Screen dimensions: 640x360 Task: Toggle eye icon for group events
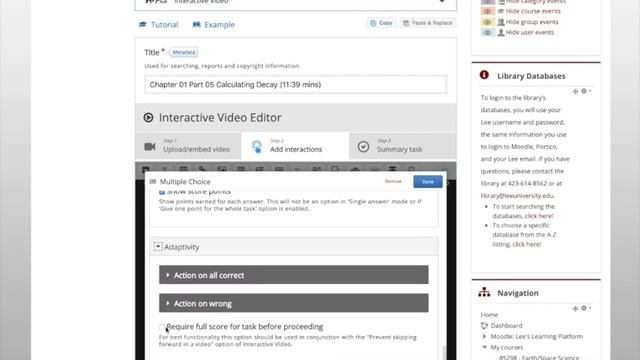487,22
